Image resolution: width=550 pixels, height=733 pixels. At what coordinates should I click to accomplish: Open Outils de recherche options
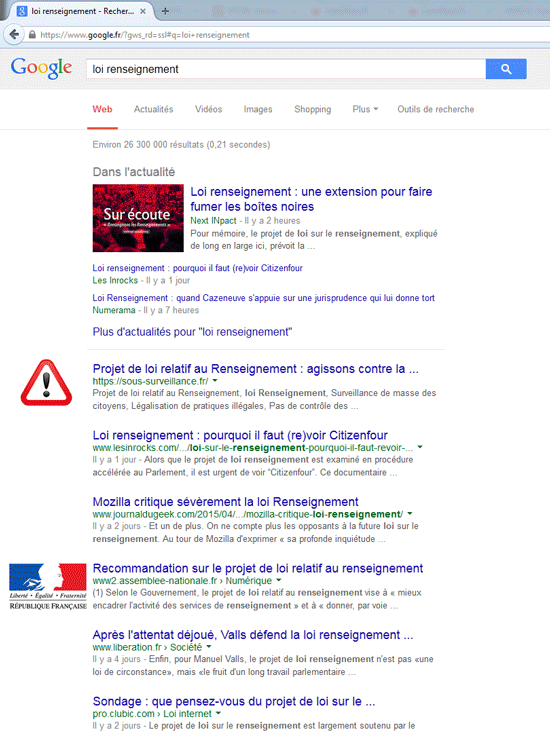(436, 109)
